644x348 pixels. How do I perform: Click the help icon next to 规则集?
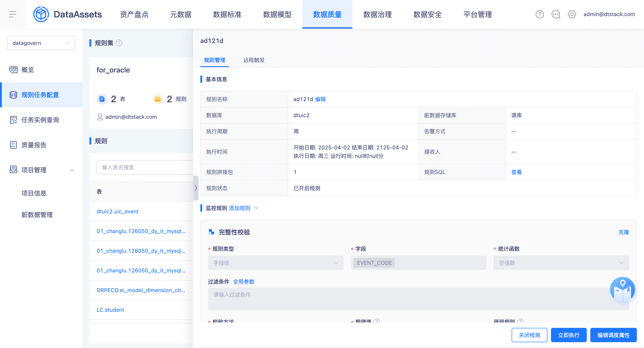pyautogui.click(x=119, y=43)
